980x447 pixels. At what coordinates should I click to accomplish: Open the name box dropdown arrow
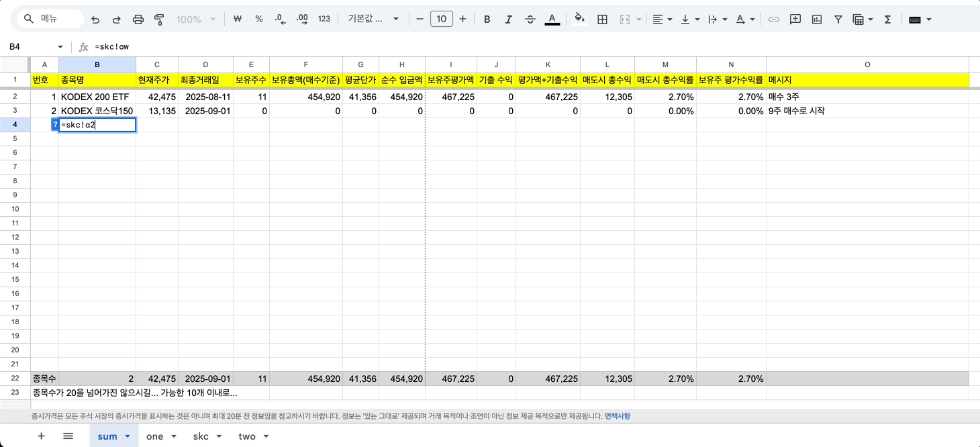[x=60, y=47]
